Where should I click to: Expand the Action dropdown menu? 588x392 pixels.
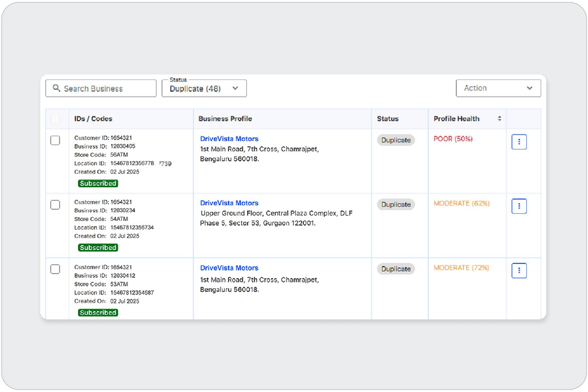coord(498,88)
